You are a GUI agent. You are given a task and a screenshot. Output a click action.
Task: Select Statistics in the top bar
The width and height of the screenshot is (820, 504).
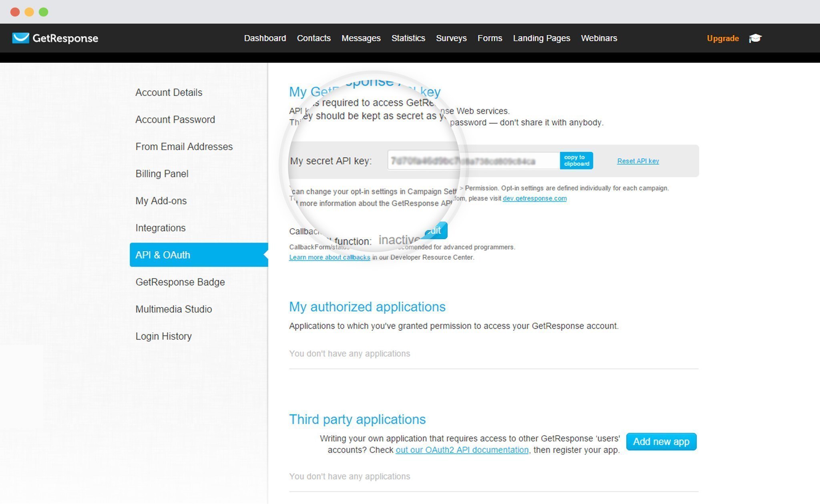click(x=408, y=38)
